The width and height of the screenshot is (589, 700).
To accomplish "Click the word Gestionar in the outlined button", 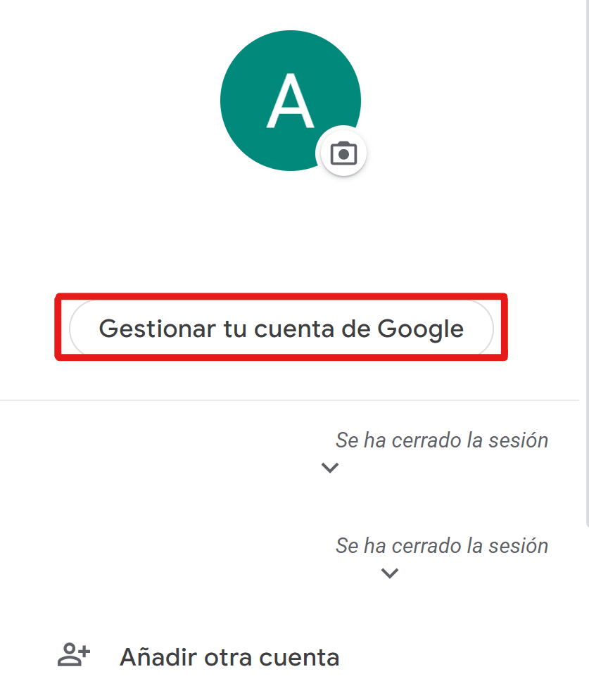I will (x=157, y=329).
